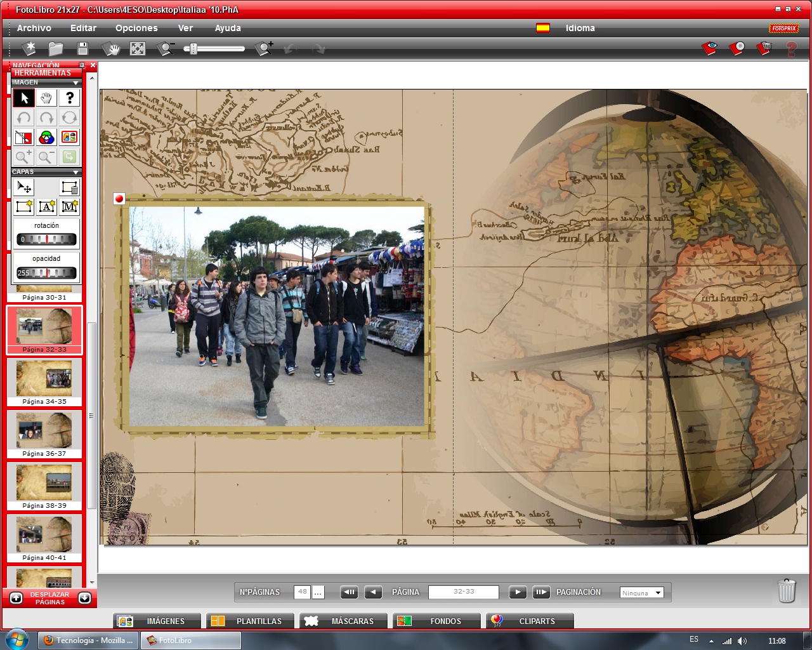The height and width of the screenshot is (650, 812).
Task: Add a new text layer
Action: 47,206
